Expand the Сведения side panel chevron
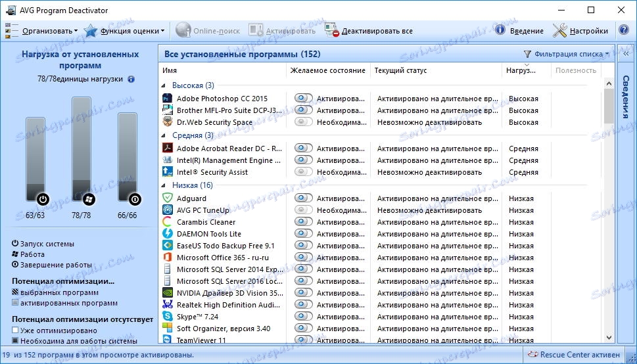The width and height of the screenshot is (637, 364). [x=626, y=54]
